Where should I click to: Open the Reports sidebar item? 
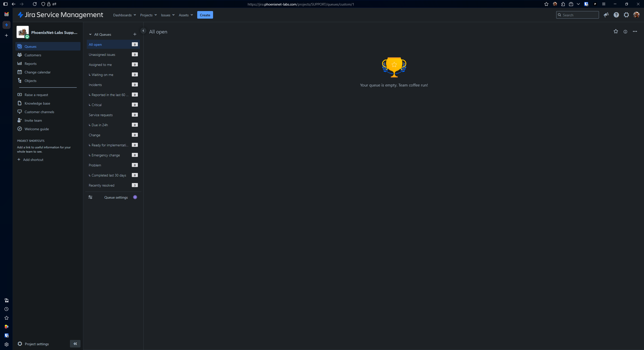(x=30, y=64)
